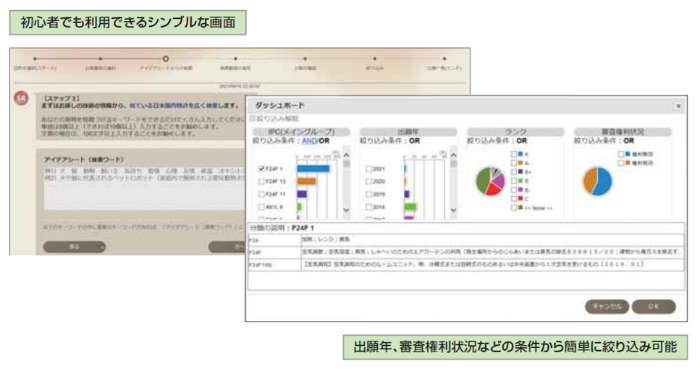Viewport: 700px width, 369px height.
Task: Check the rank C checkbox
Action: [x=514, y=199]
